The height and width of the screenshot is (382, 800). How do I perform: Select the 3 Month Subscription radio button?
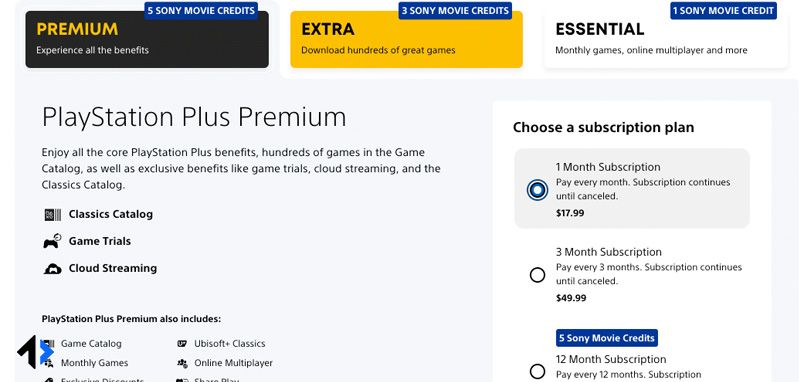(x=537, y=275)
